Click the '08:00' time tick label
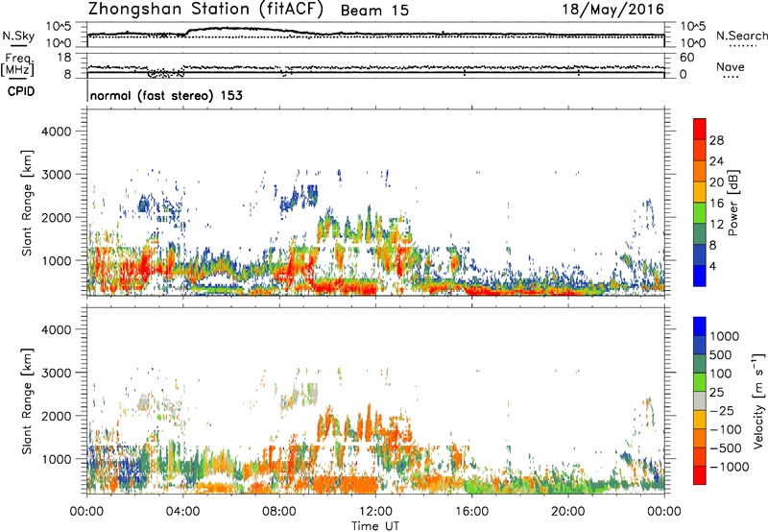The width and height of the screenshot is (768, 532). click(279, 512)
